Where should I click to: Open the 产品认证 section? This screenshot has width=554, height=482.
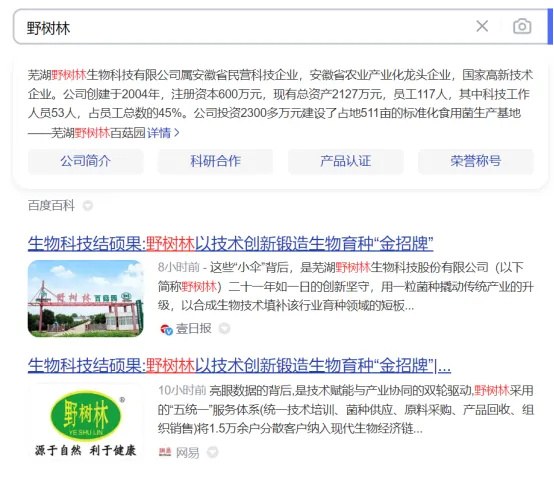coord(346,161)
